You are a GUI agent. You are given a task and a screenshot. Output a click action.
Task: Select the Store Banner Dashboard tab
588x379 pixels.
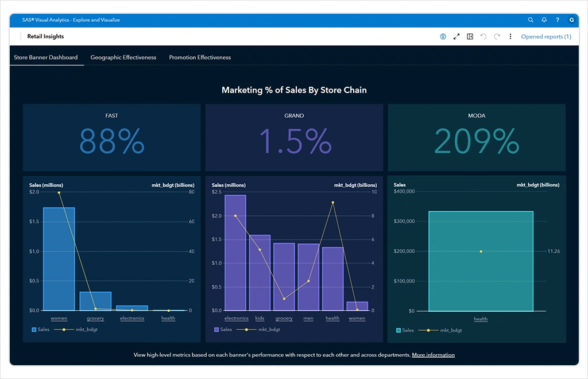coord(46,57)
